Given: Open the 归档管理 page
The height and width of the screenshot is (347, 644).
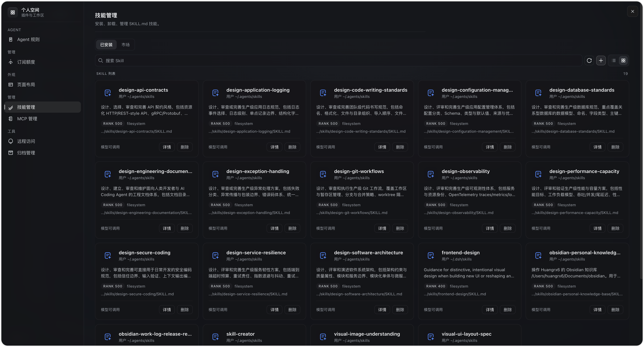Looking at the screenshot, I should pos(43,153).
